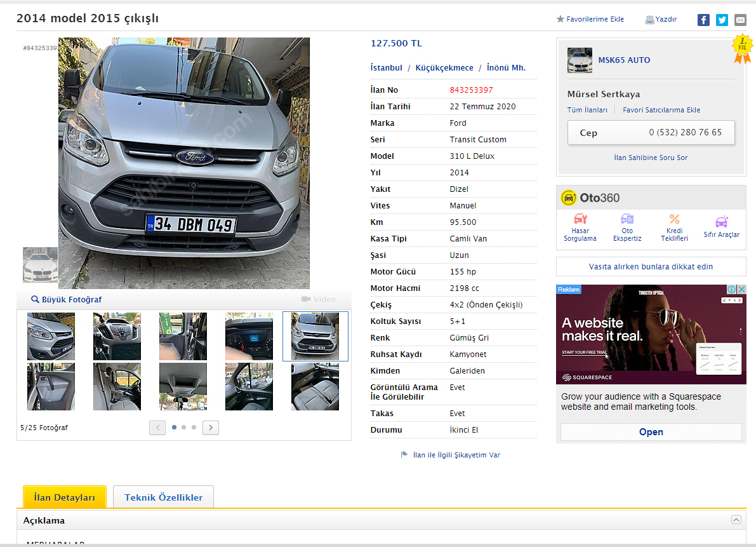Share listing on Twitter
The width and height of the screenshot is (756, 547).
coord(722,20)
